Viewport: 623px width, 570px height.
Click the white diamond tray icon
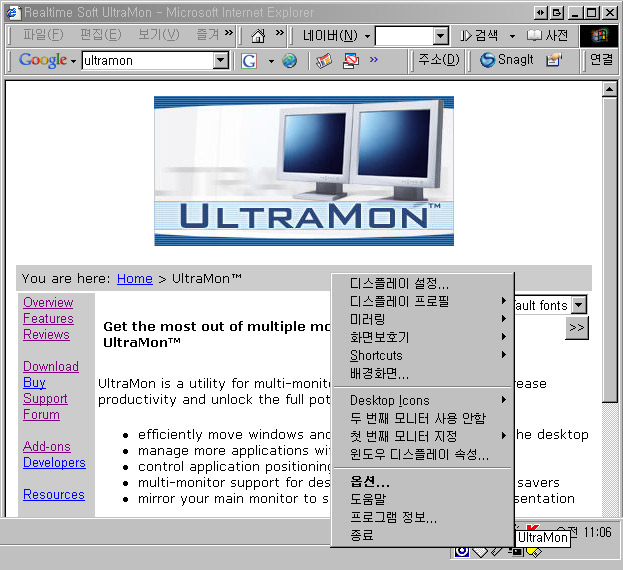click(480, 552)
